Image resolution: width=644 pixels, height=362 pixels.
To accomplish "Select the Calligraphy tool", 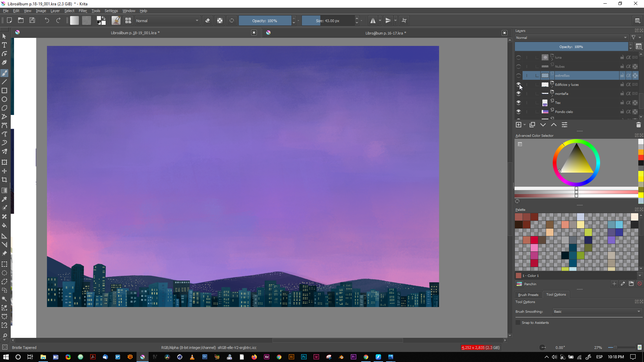I will 4,62.
